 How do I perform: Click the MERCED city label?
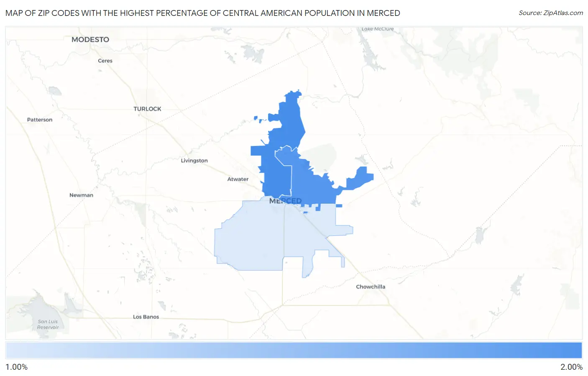[285, 201]
